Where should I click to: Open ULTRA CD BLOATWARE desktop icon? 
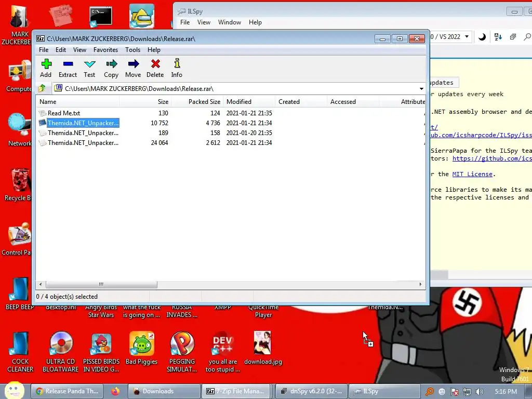tap(61, 352)
